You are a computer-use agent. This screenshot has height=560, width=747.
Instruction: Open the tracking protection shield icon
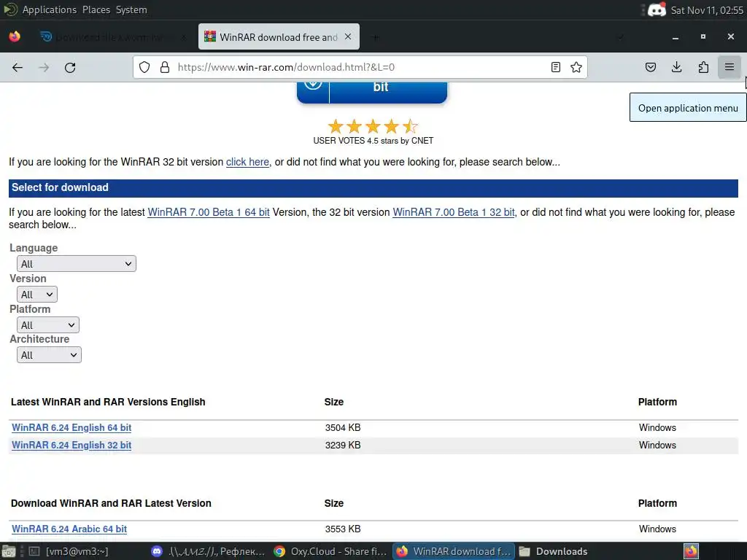144,67
